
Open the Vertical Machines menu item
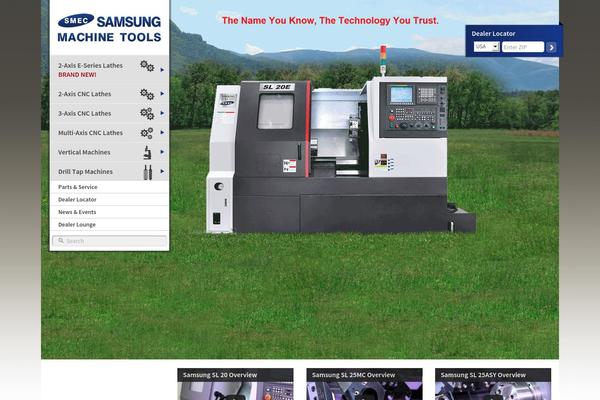109,152
